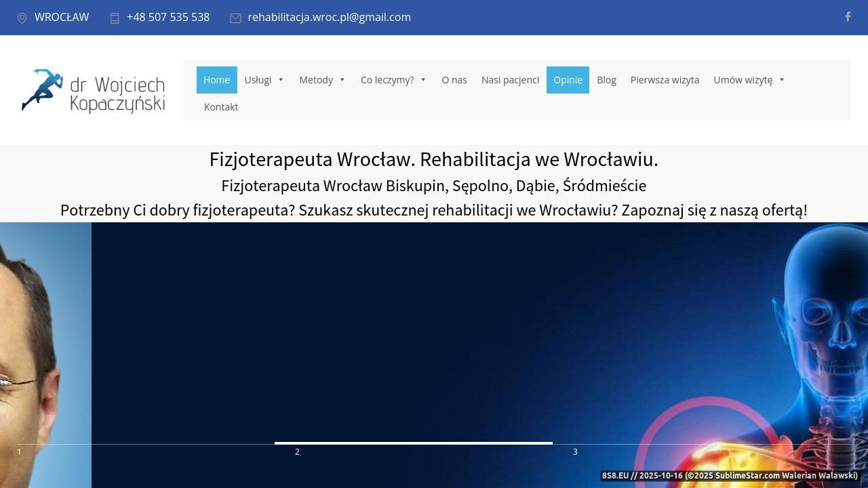Screen dimensions: 868x488
Task: Expand the Usługi dropdown menu
Action: click(264, 80)
